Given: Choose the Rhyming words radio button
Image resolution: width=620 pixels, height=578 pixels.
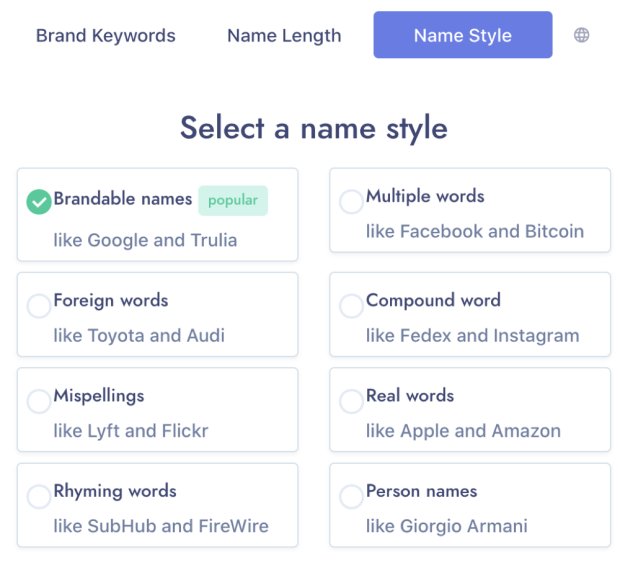Looking at the screenshot, I should (38, 497).
